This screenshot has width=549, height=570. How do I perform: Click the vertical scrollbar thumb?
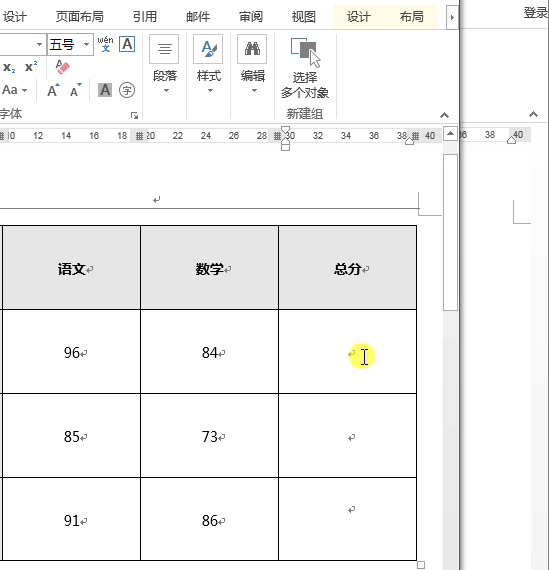click(450, 232)
